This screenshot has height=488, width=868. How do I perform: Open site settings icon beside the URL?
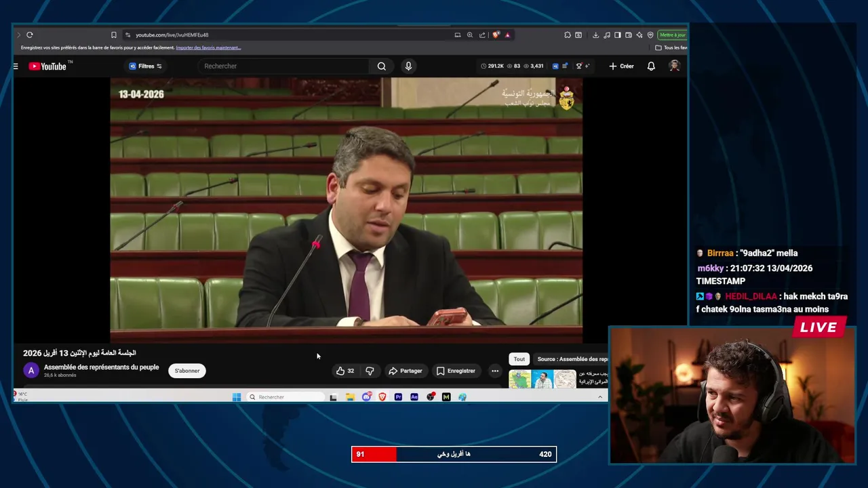127,35
